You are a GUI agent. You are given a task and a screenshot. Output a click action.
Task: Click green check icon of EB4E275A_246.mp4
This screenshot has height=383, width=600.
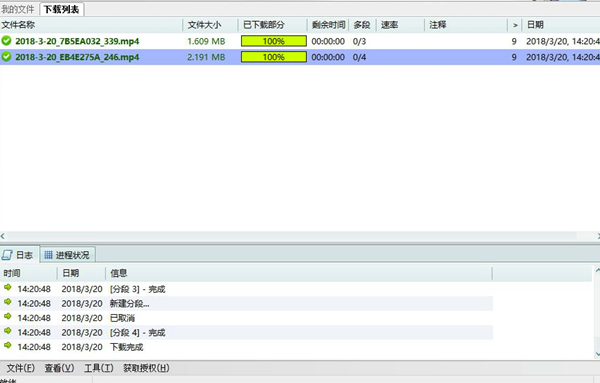6,57
